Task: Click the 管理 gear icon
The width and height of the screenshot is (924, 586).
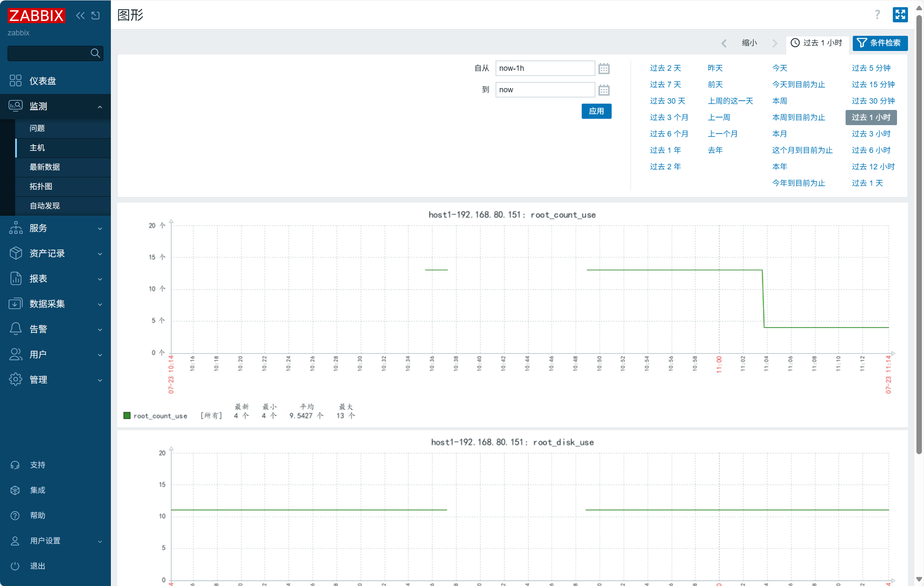Action: click(x=16, y=380)
